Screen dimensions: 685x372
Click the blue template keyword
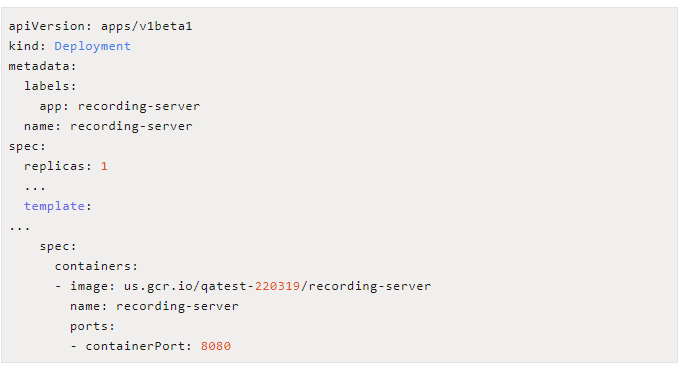pyautogui.click(x=54, y=206)
